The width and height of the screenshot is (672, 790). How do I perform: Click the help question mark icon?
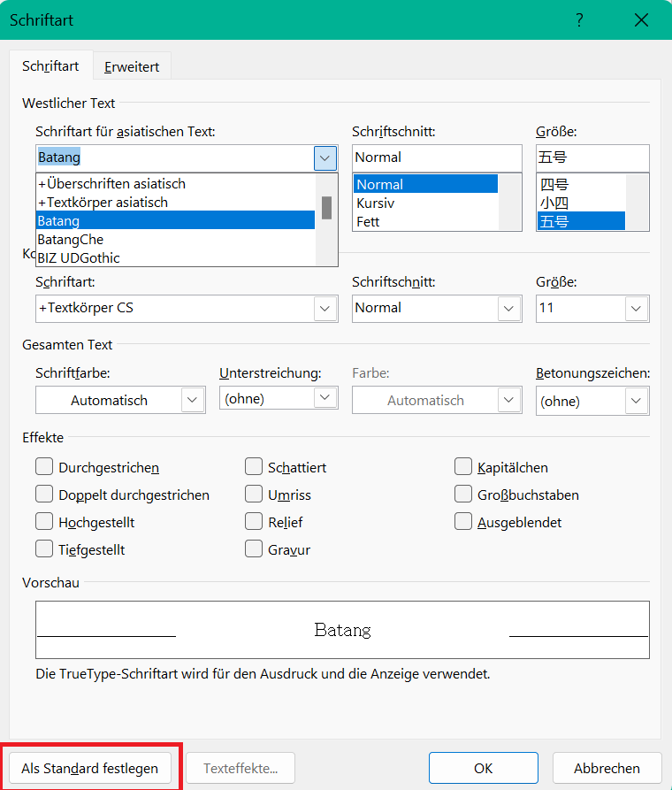point(580,21)
